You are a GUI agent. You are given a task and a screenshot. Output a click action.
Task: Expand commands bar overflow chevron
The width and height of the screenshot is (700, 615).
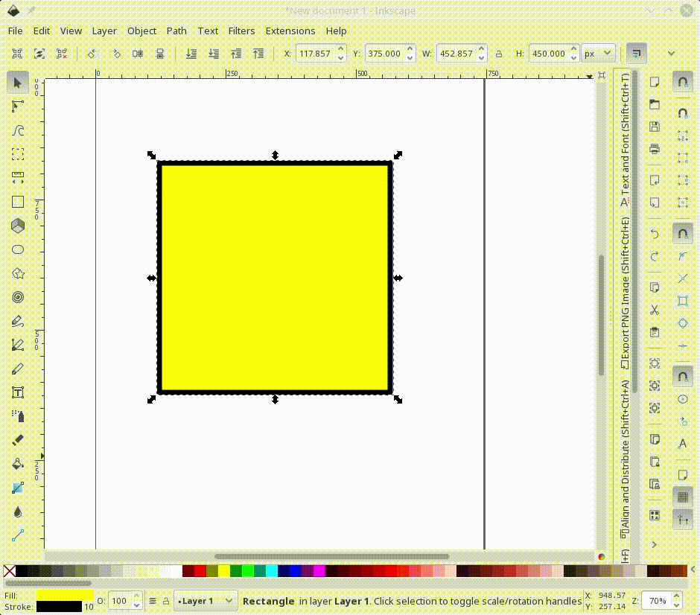pos(654,544)
